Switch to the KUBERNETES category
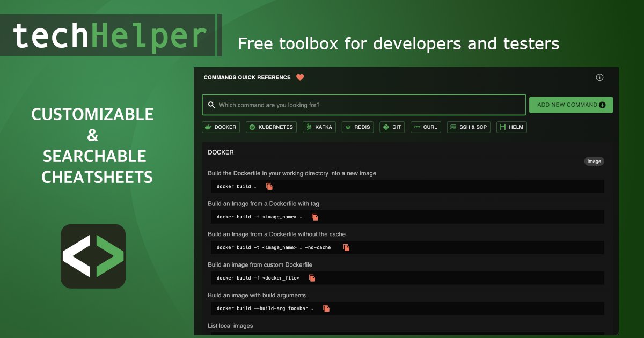This screenshot has height=338, width=644. tap(271, 127)
